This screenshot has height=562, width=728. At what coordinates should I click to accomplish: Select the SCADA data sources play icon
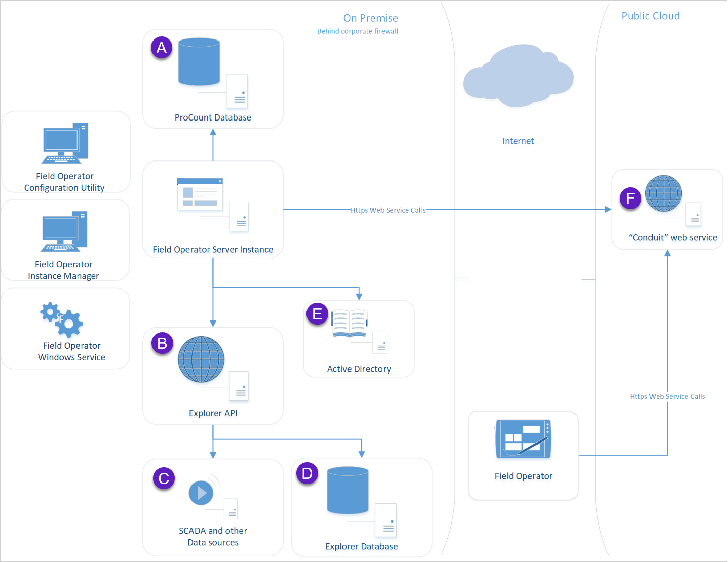201,493
